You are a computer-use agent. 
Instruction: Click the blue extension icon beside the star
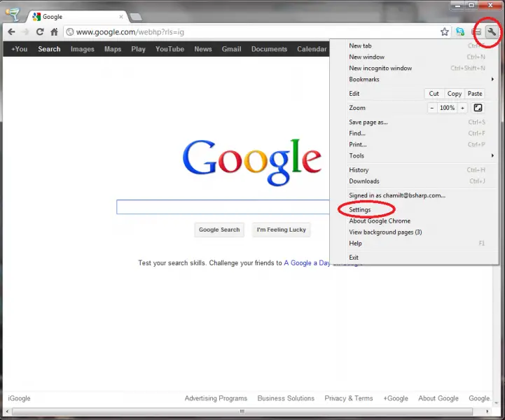460,31
